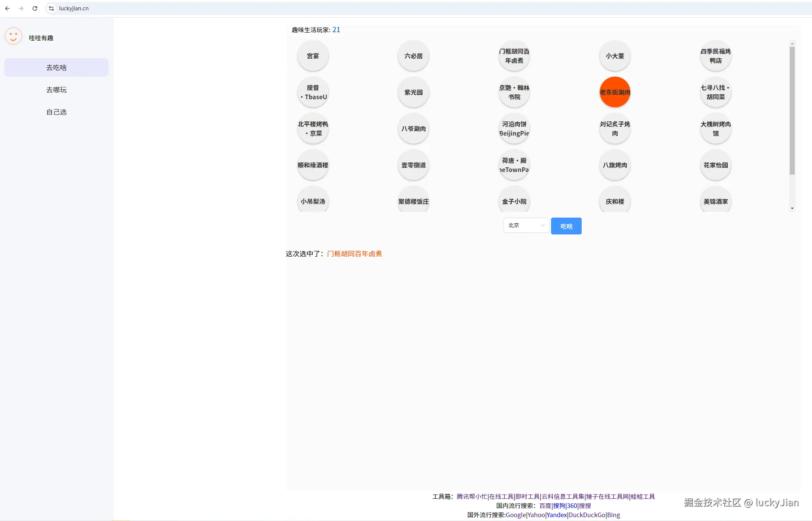The image size is (812, 521).
Task: Open the 百度 search link
Action: (x=545, y=506)
